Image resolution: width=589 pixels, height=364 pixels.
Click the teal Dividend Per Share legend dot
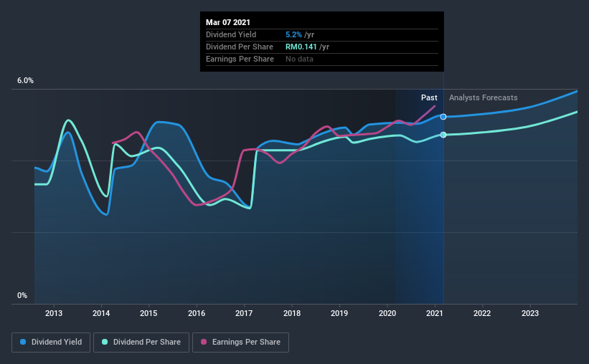point(105,342)
